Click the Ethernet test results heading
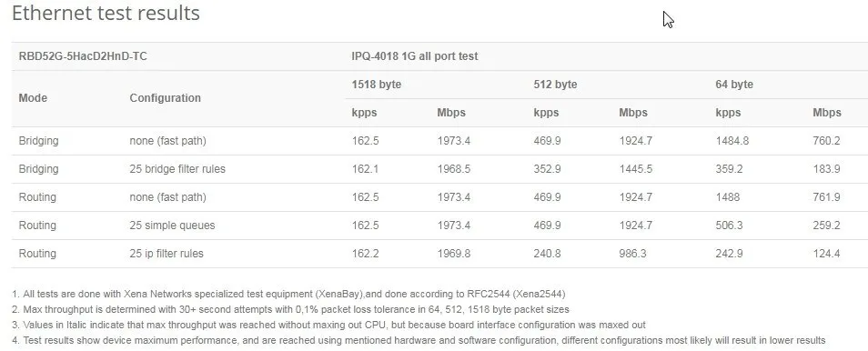 pyautogui.click(x=106, y=13)
